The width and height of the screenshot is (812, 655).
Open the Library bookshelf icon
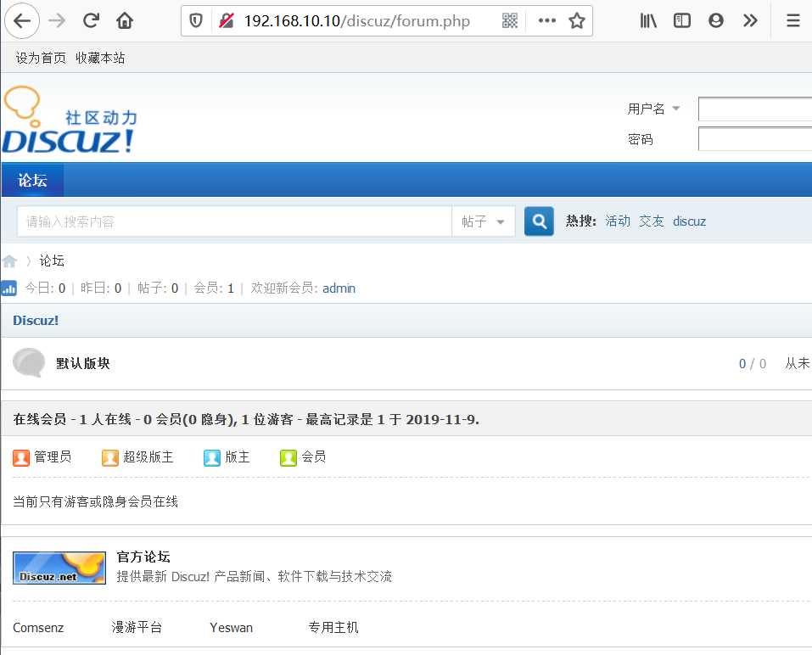(x=648, y=20)
